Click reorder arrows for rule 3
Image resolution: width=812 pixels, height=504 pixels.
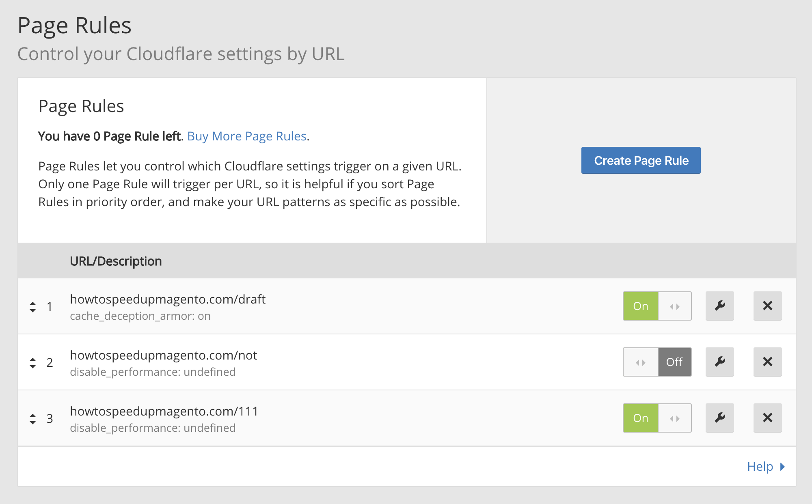[x=33, y=419]
